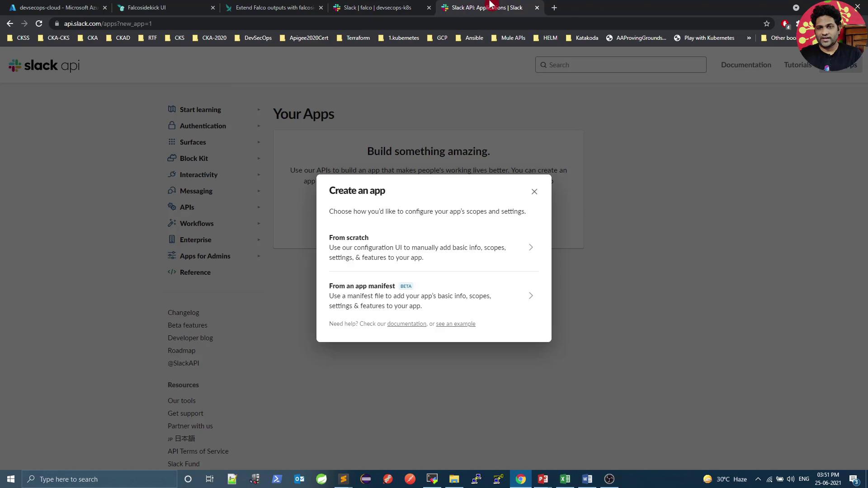Focus the Slack API search field
Image resolution: width=868 pixels, height=488 pixels.
coord(620,65)
